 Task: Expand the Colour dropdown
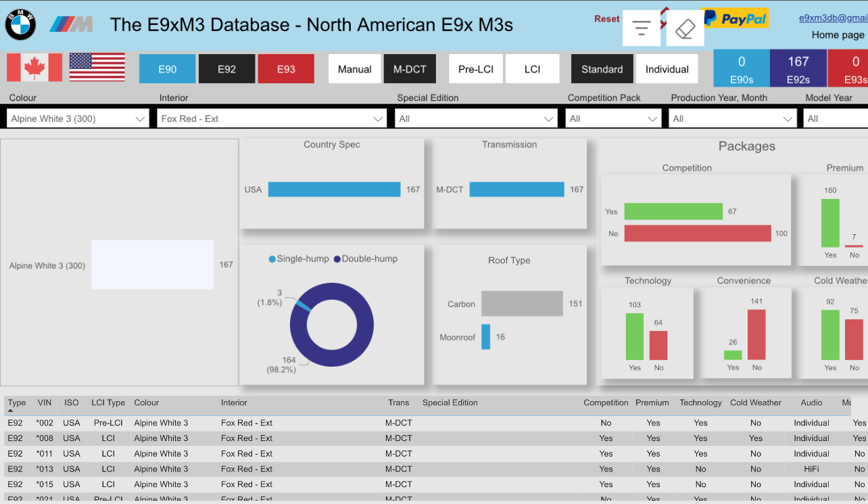coord(78,118)
